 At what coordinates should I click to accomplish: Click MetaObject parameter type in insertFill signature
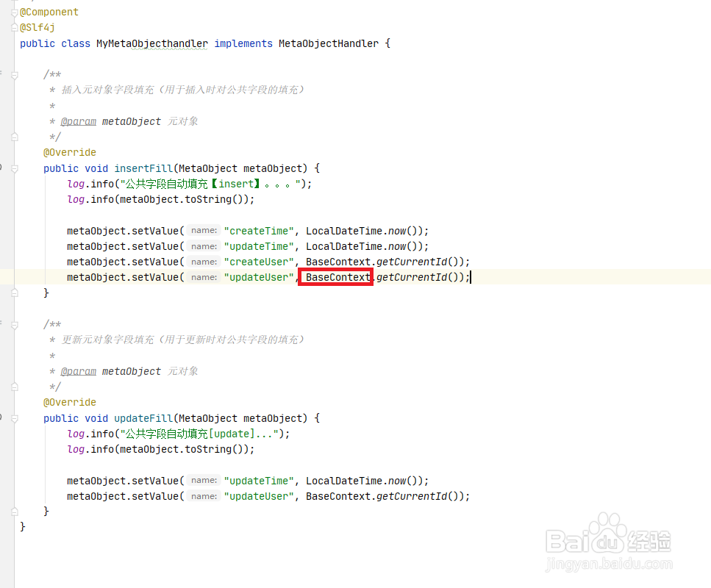pos(208,168)
